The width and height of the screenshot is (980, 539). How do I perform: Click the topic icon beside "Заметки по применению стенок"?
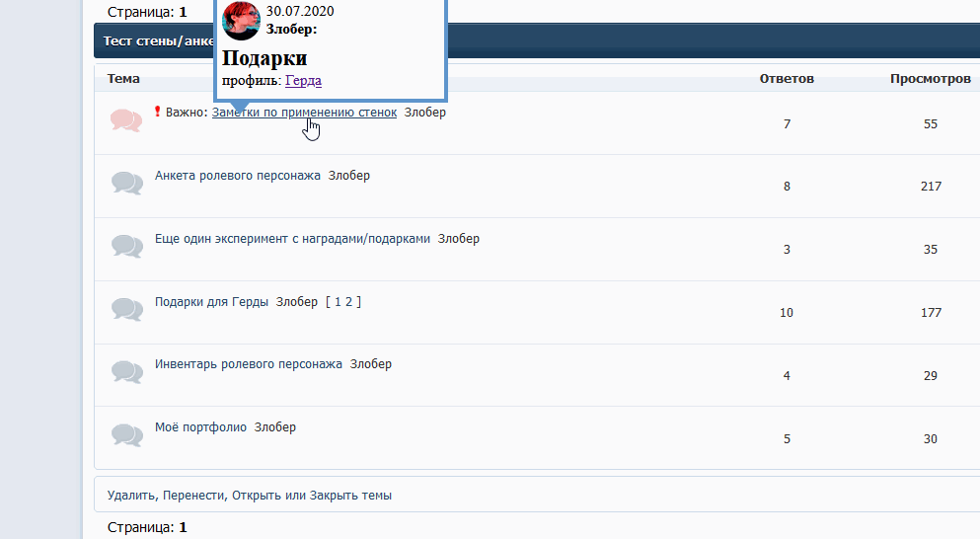coord(126,120)
